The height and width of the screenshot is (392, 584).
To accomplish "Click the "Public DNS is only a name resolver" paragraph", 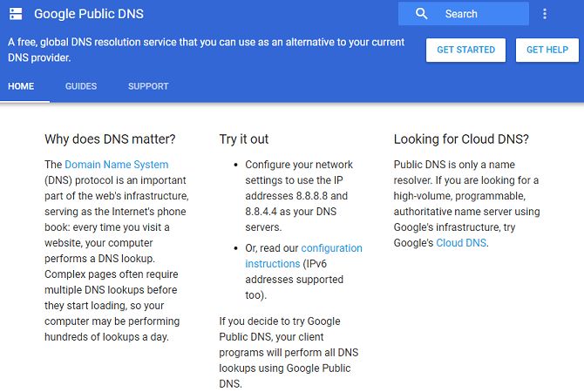I will [x=466, y=204].
